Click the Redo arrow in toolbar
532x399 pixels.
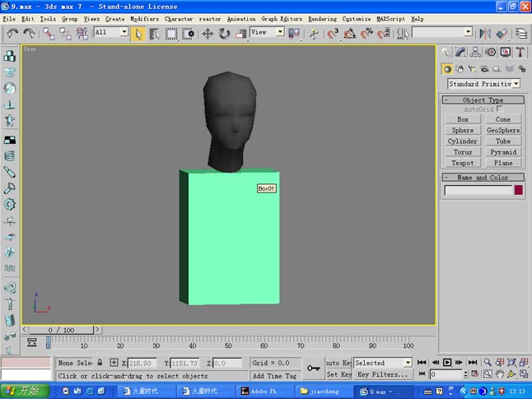coord(29,34)
